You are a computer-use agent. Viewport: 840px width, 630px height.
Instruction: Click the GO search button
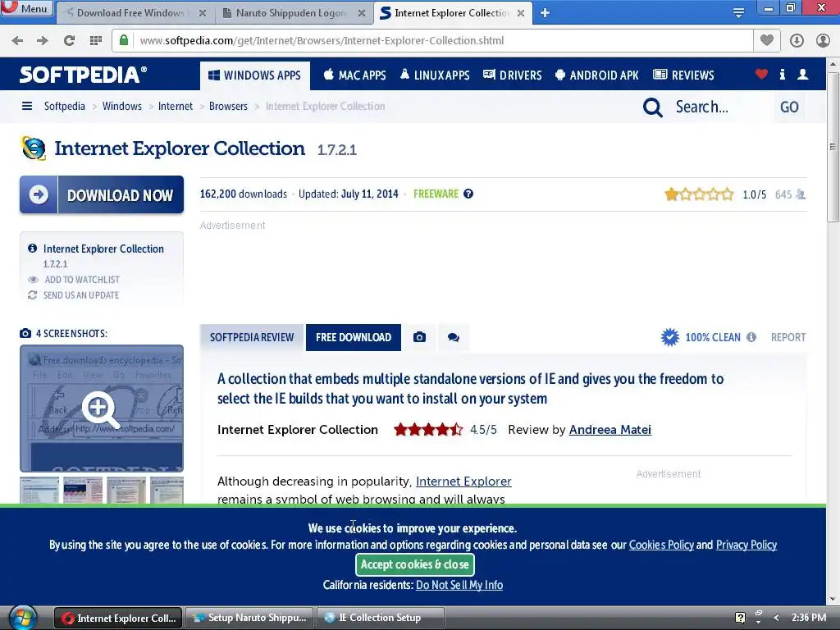tap(789, 107)
